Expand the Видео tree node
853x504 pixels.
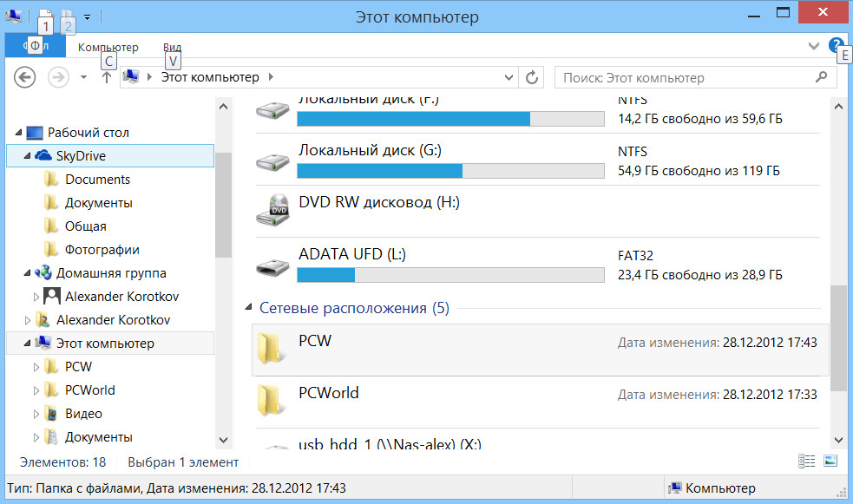pos(36,414)
